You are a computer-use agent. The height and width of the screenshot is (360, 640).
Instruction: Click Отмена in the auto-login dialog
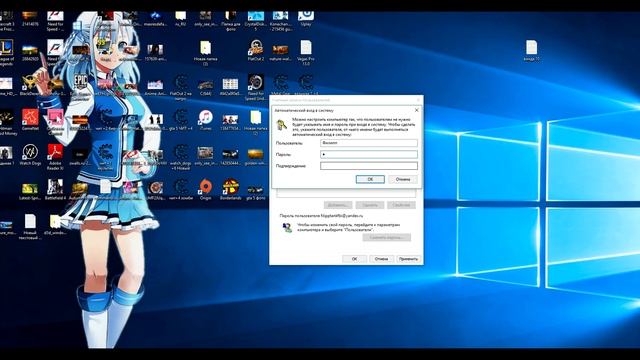pyautogui.click(x=402, y=179)
